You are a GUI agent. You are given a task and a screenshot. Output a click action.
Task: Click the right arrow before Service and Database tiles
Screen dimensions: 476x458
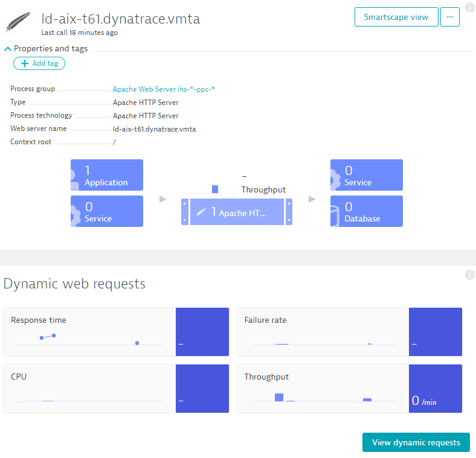tap(312, 199)
